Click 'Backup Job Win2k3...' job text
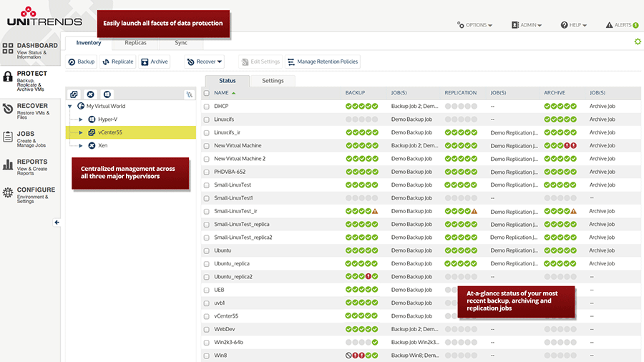This screenshot has height=362, width=644. coord(415,342)
